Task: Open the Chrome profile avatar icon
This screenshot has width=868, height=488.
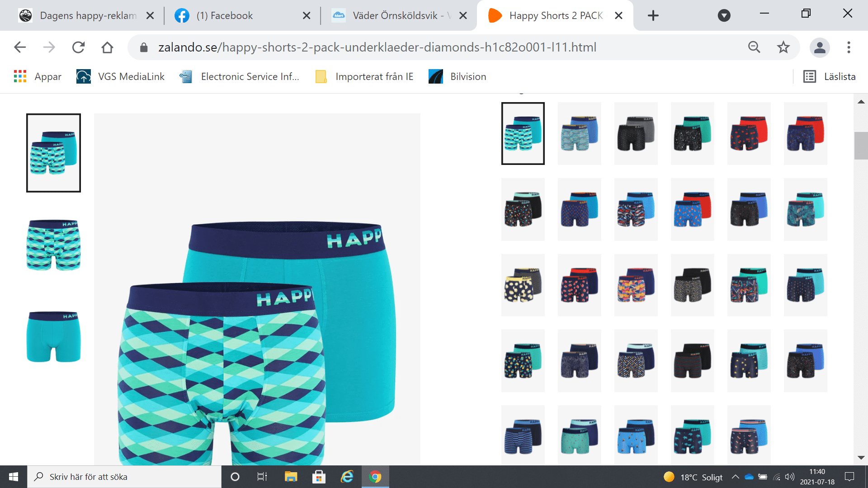Action: (820, 47)
